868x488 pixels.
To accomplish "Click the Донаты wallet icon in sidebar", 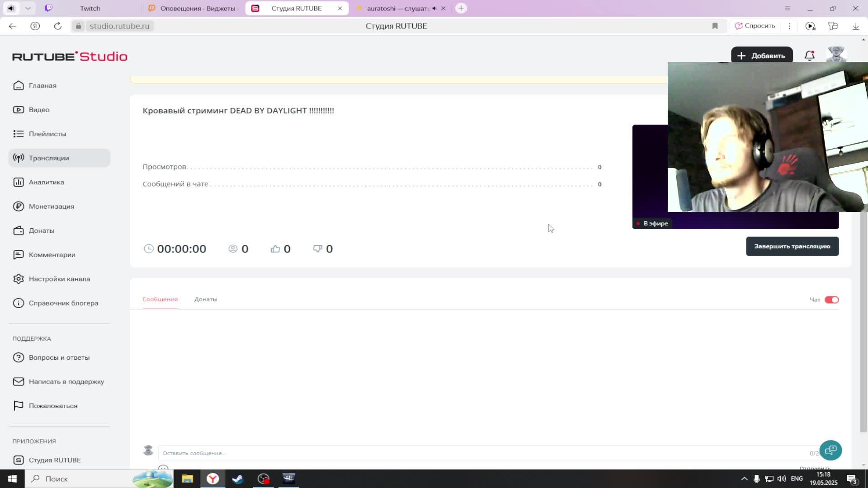I will (x=19, y=230).
